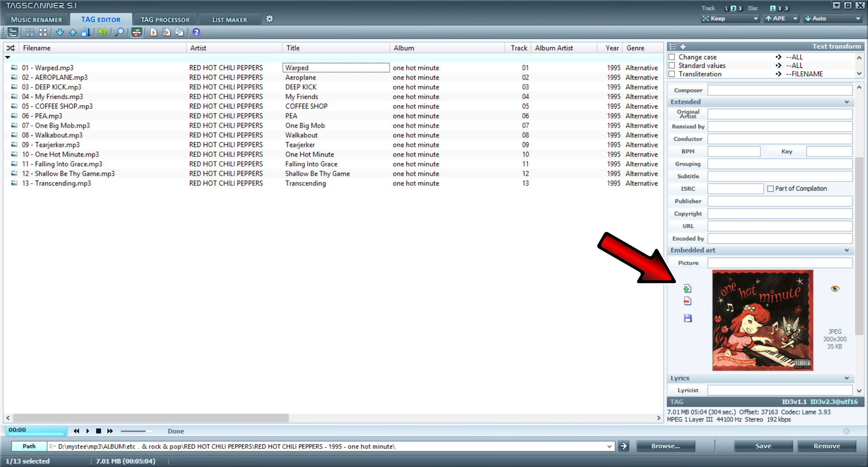Enable the Transliteration checkbox

coord(672,74)
